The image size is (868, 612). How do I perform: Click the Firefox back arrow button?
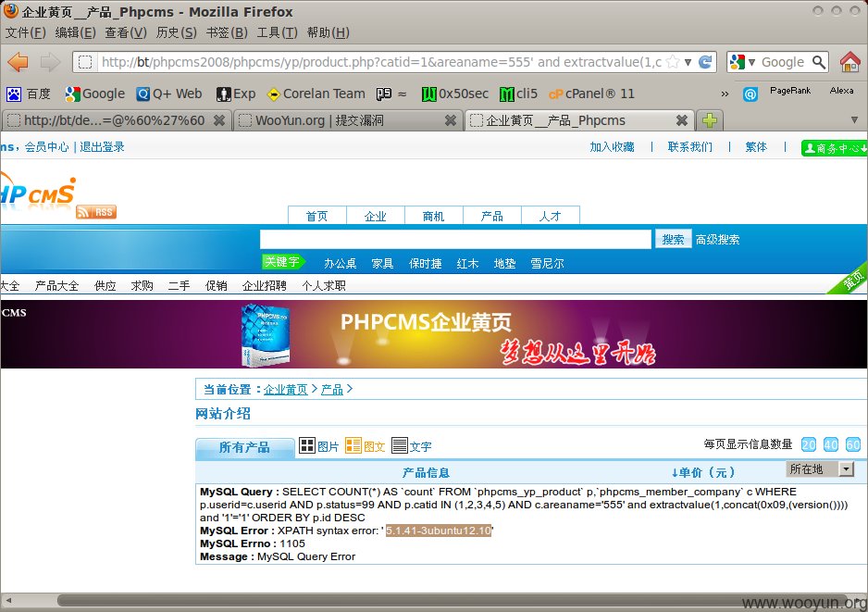[x=18, y=62]
